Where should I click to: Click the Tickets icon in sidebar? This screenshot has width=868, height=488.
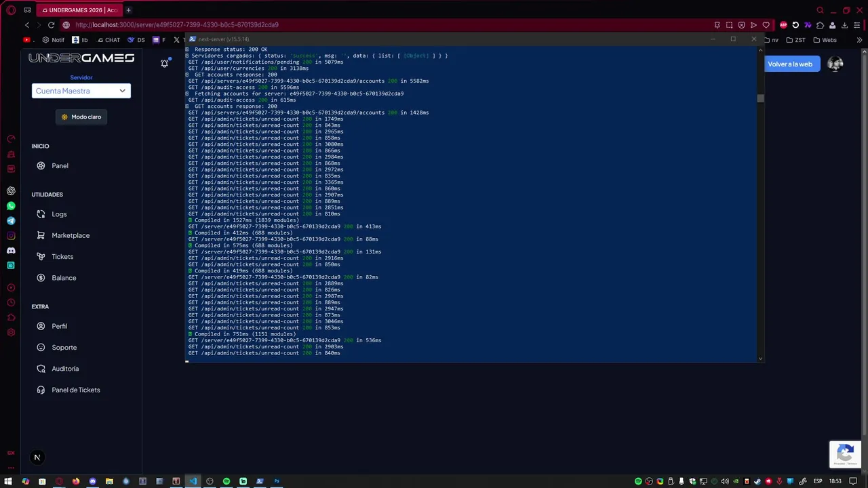(41, 256)
